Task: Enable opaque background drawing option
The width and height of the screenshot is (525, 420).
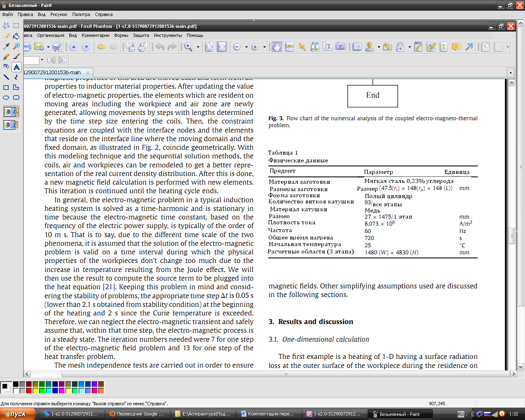Action: pyautogui.click(x=11, y=112)
